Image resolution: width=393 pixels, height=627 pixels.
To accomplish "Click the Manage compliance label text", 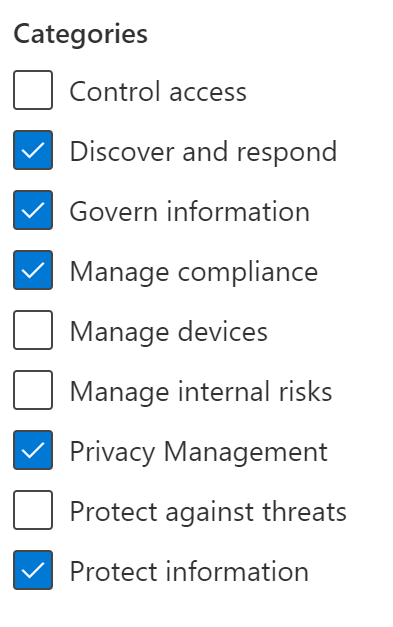I will (194, 273).
